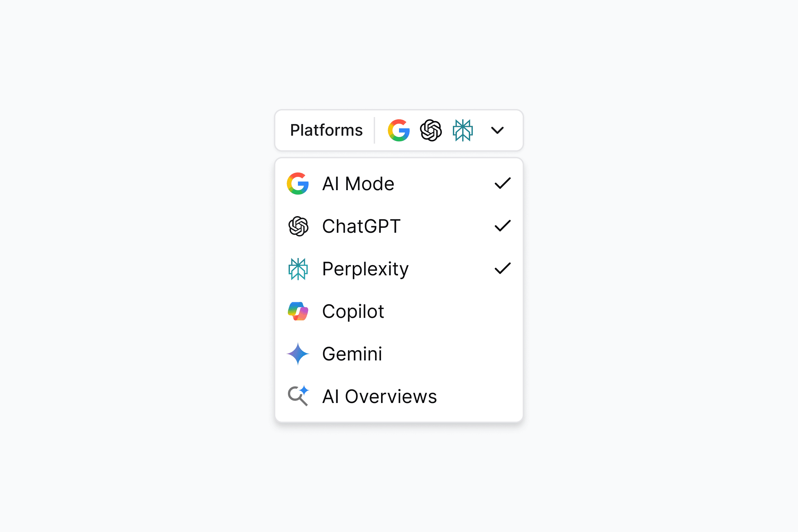Screen dimensions: 798x532
Task: Click the AI Overviews magnifier icon
Action: point(298,396)
